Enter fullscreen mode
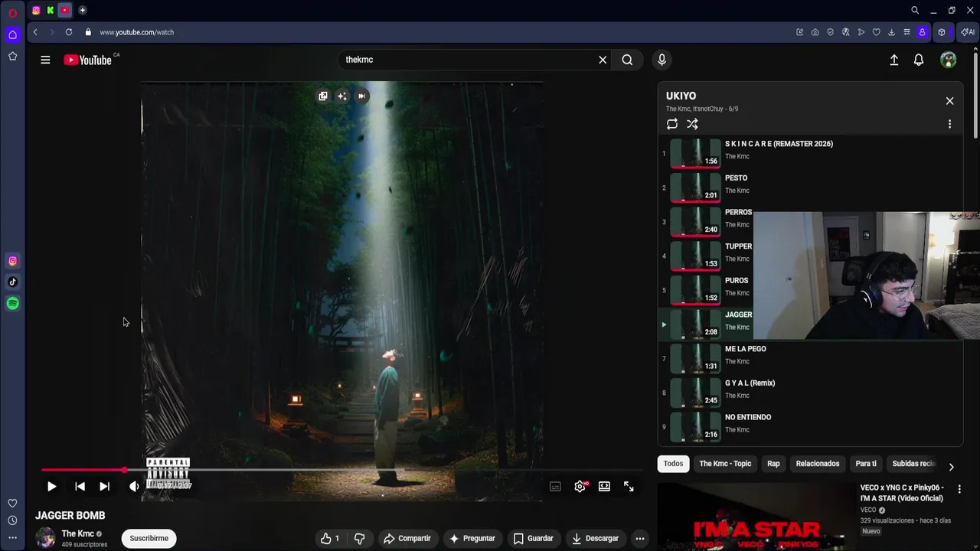Screen dimensions: 980x551 (629, 487)
